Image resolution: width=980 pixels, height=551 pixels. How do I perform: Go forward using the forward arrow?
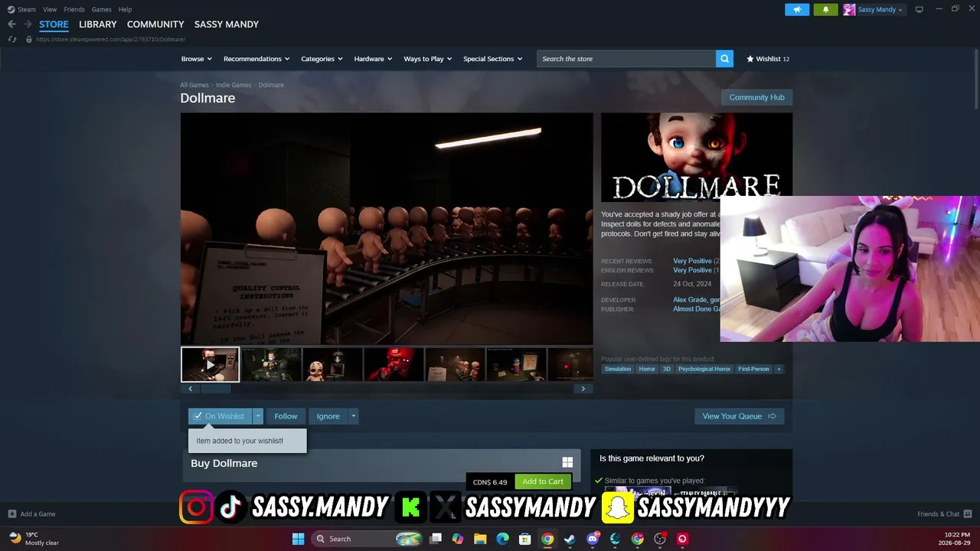tap(27, 24)
